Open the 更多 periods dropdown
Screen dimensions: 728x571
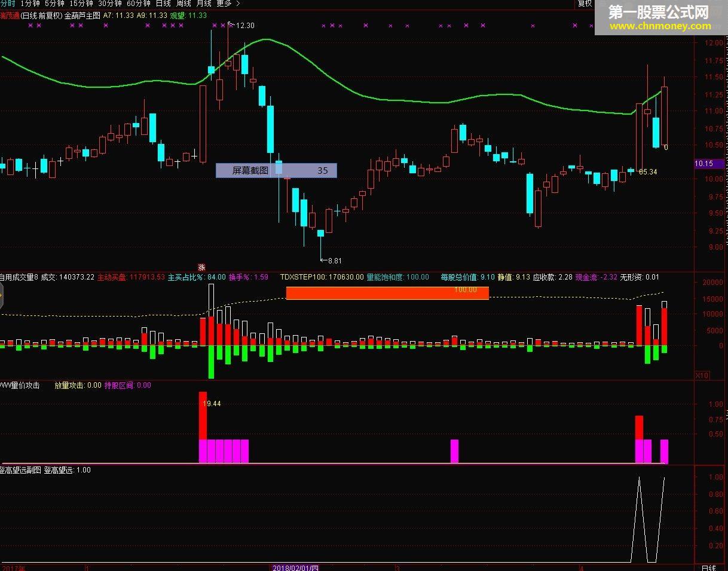[x=224, y=4]
